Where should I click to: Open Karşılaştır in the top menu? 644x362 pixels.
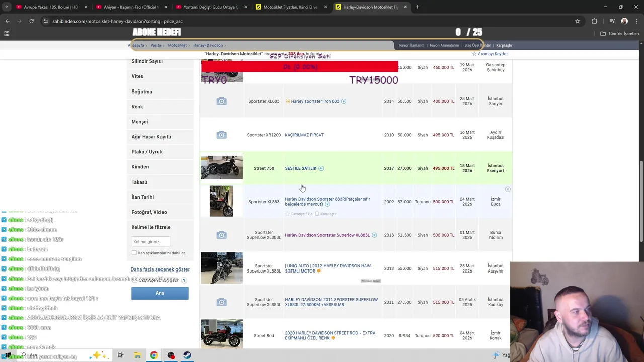(x=504, y=45)
